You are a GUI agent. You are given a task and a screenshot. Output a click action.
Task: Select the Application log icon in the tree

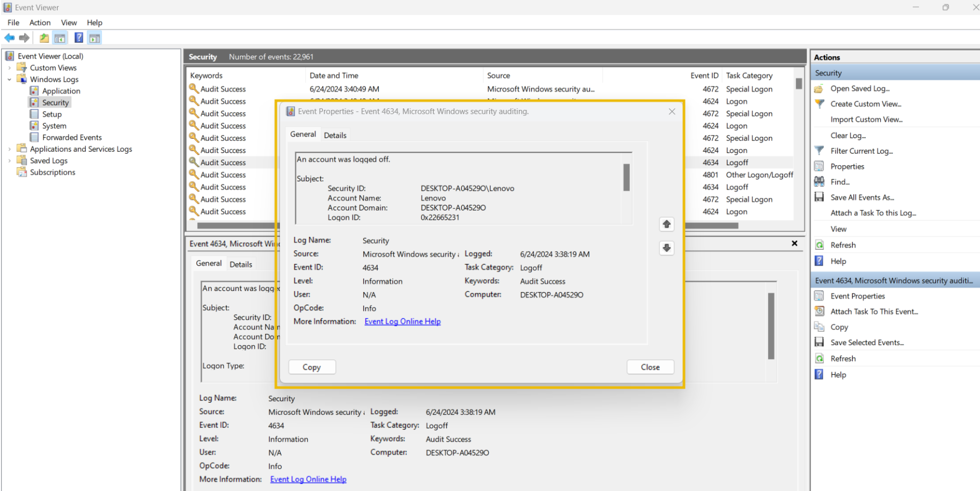click(34, 91)
